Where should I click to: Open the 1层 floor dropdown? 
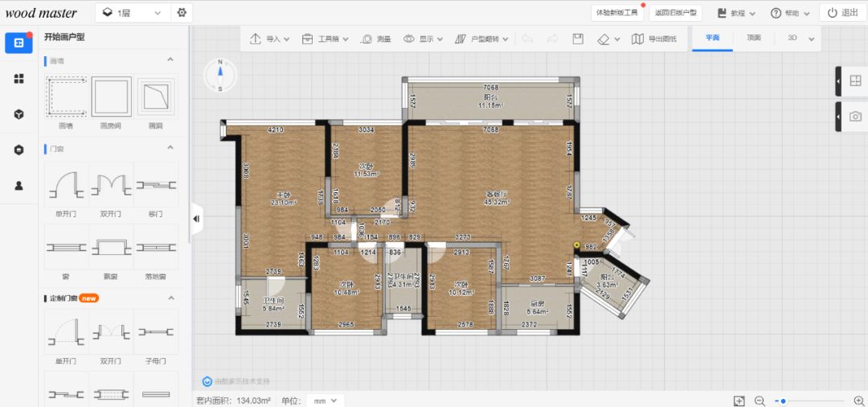pyautogui.click(x=133, y=13)
